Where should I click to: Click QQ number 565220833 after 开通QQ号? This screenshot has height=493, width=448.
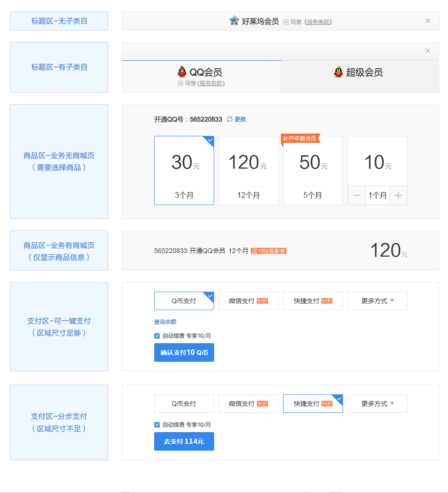pos(206,119)
